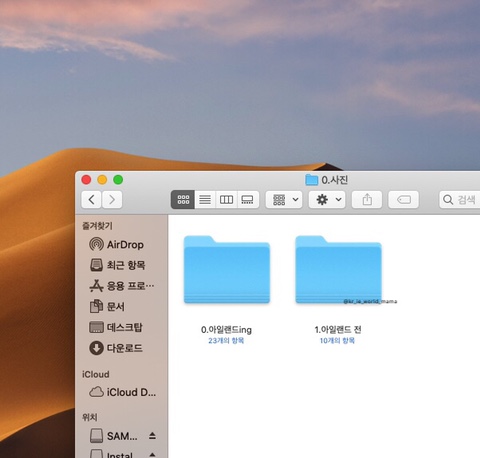Eject the SAM... drive

coord(152,435)
